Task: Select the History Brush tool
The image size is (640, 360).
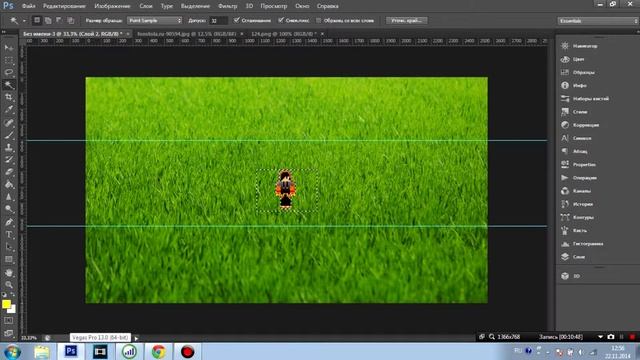Action: 9,160
